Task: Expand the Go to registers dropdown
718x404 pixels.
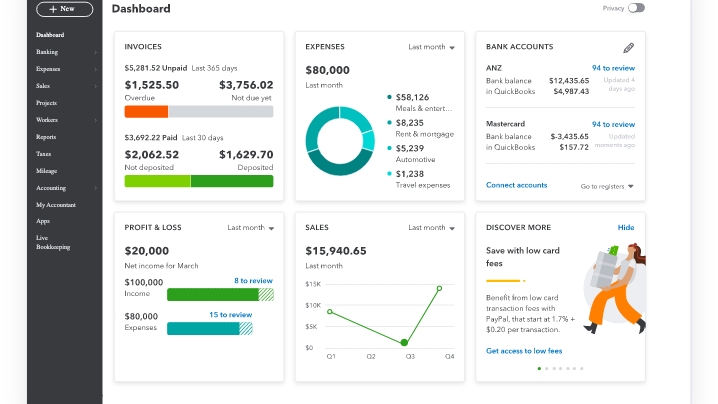Action: tap(607, 186)
